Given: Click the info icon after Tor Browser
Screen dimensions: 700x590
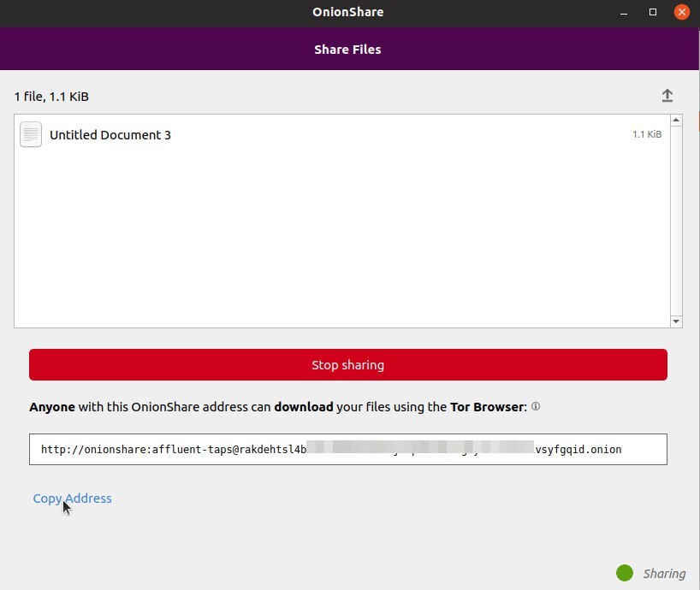Looking at the screenshot, I should (x=536, y=406).
